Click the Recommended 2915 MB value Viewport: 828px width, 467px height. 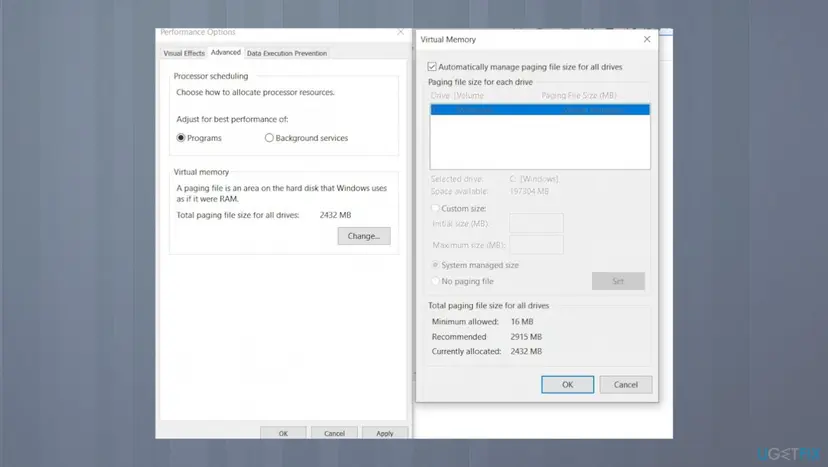pyautogui.click(x=526, y=337)
